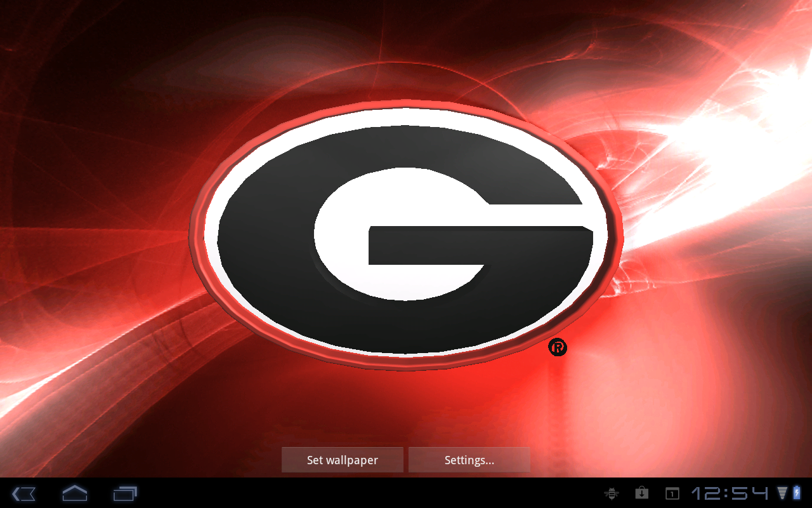Tap the charging battery icon
Viewport: 812px width, 508px height.
tap(797, 493)
